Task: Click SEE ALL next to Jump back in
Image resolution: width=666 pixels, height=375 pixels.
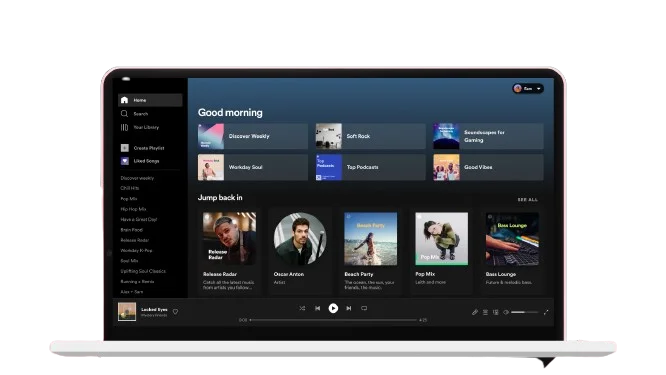Action: (x=528, y=200)
